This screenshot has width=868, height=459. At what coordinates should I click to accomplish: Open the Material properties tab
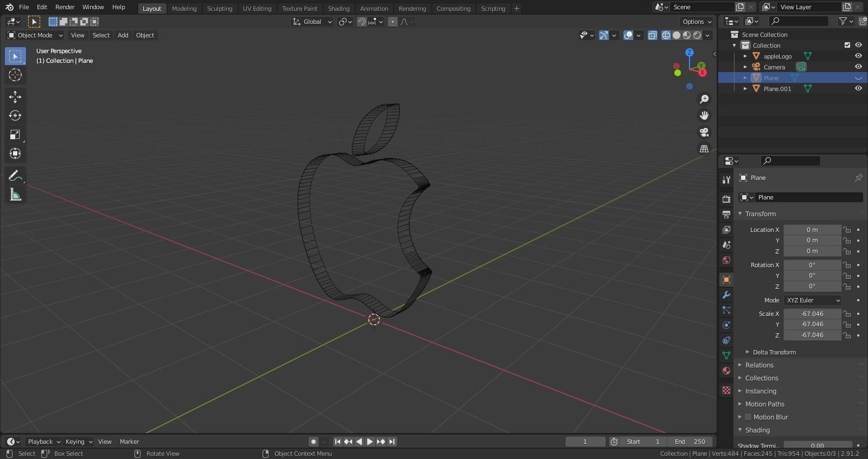(x=726, y=371)
